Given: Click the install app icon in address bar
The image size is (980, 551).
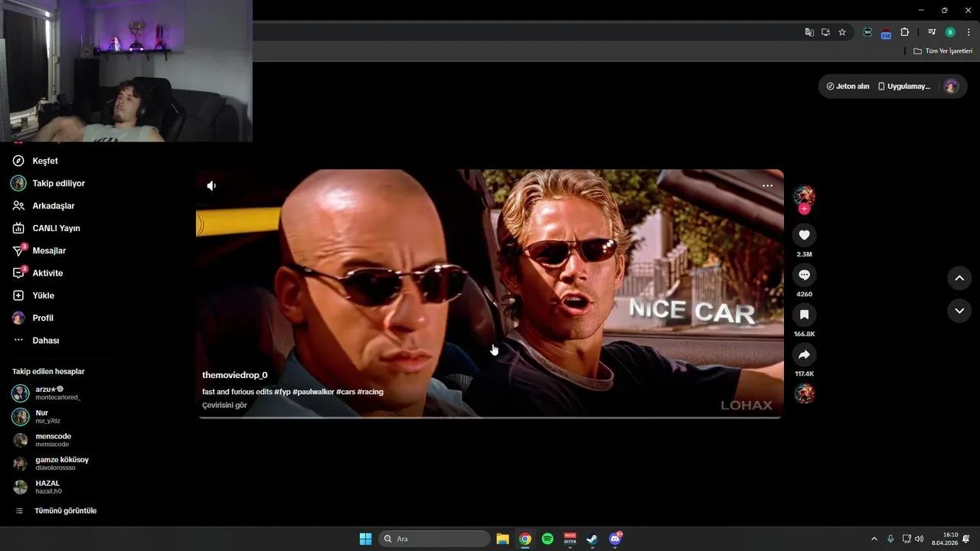Looking at the screenshot, I should tap(825, 32).
